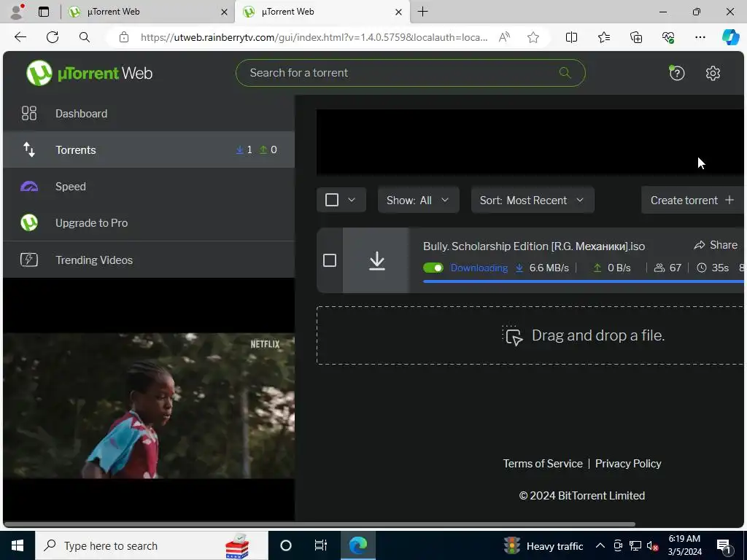The image size is (747, 560).
Task: Click the Edge taskbar icon
Action: pos(357,545)
